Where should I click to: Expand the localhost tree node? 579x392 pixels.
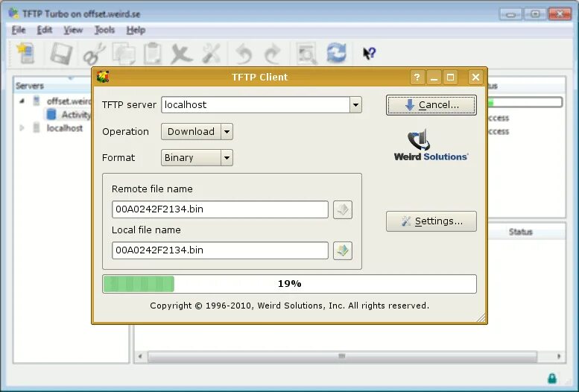click(x=22, y=128)
